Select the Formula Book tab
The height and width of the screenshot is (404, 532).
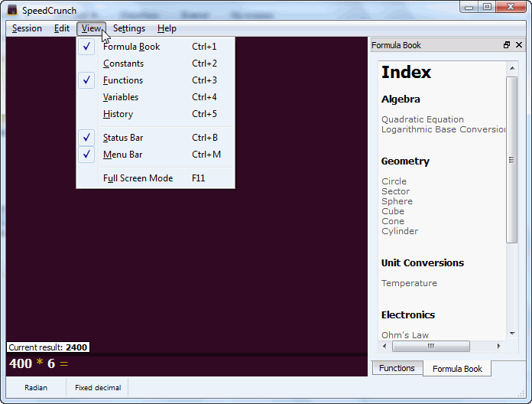457,369
